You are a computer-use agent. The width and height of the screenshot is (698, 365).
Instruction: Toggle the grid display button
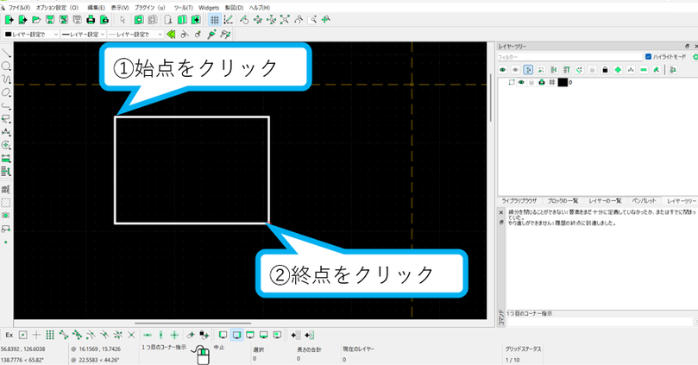point(215,20)
